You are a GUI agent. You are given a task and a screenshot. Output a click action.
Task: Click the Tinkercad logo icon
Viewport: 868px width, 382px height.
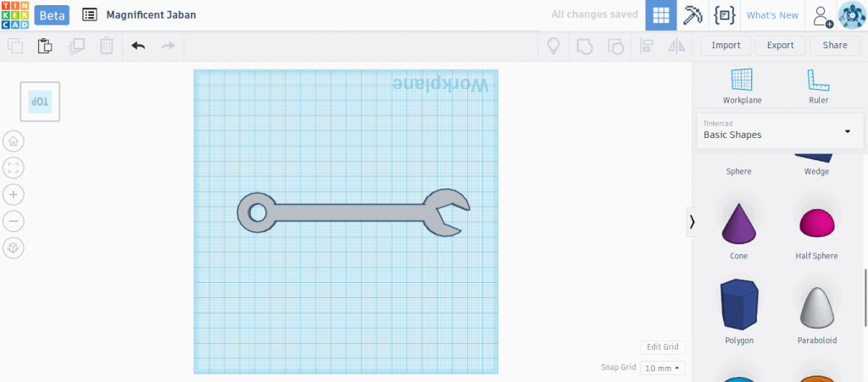coord(14,15)
